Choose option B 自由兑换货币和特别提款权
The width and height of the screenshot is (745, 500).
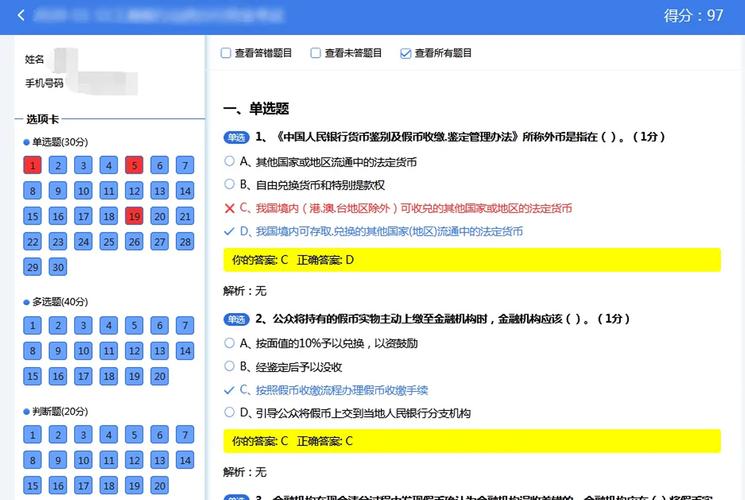point(230,185)
